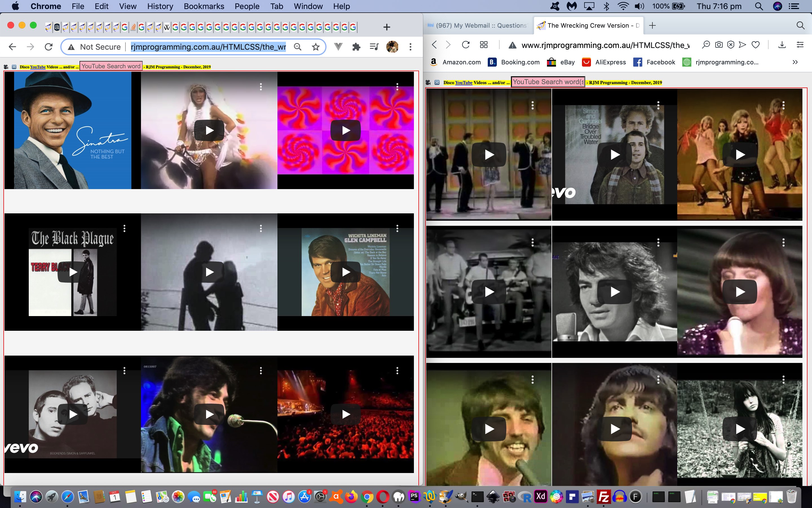
Task: Open Opera Speed Dial grid icon
Action: 484,45
